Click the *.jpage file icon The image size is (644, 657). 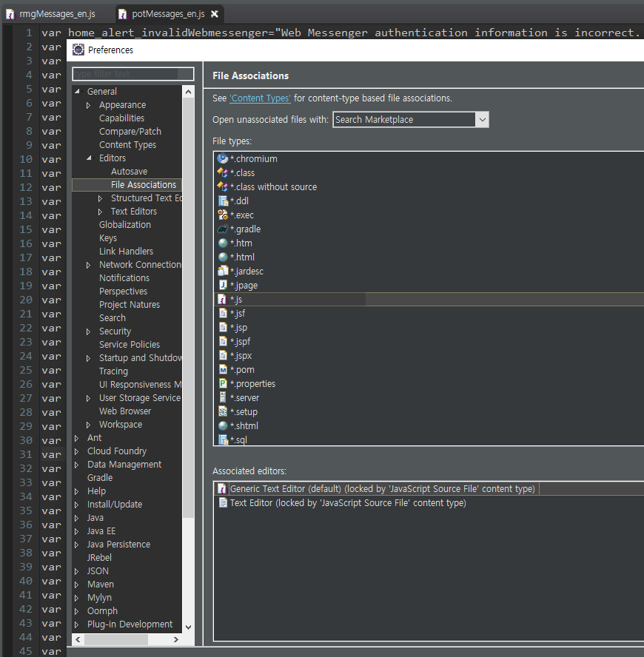pyautogui.click(x=223, y=285)
